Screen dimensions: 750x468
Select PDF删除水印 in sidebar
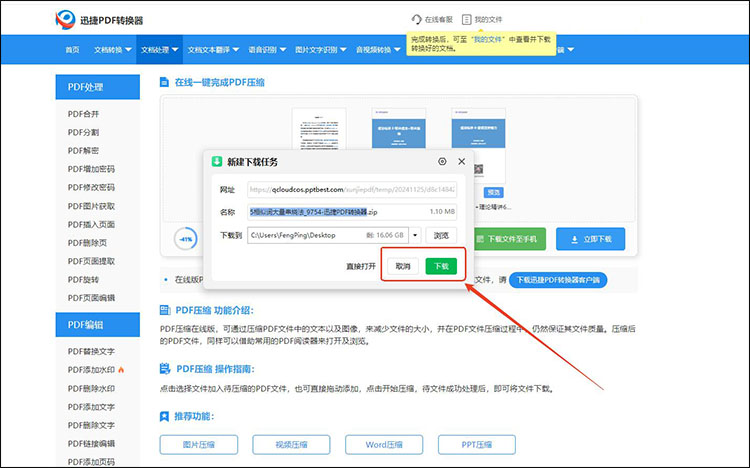91,389
